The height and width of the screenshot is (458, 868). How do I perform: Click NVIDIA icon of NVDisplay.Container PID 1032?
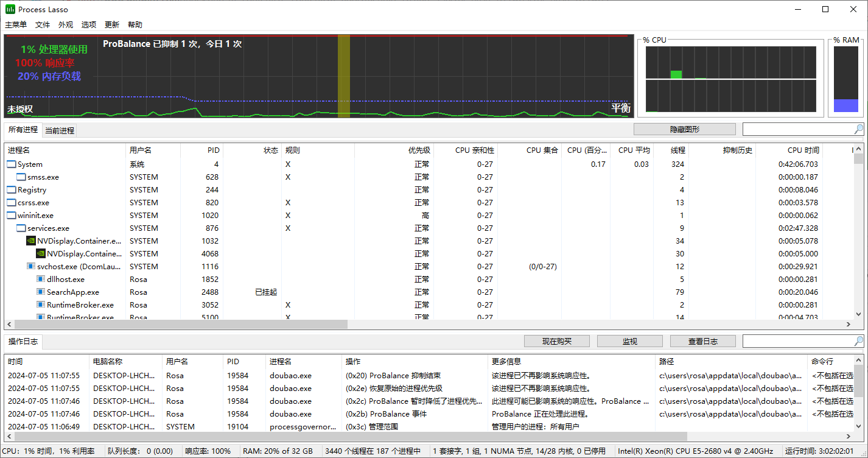pyautogui.click(x=31, y=241)
